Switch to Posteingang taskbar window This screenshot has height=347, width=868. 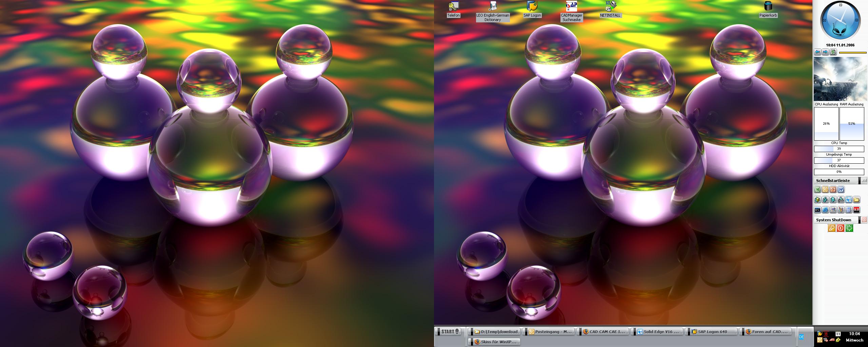[548, 332]
